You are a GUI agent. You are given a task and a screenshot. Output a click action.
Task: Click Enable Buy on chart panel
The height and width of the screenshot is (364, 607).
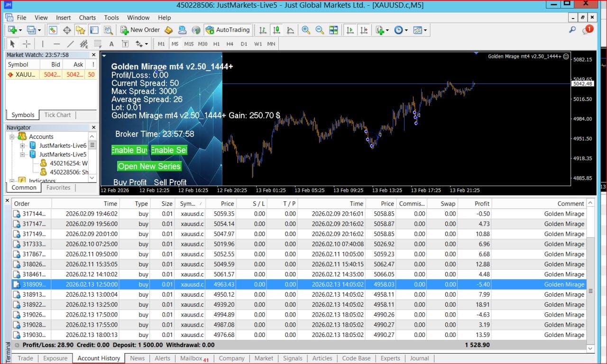point(129,150)
